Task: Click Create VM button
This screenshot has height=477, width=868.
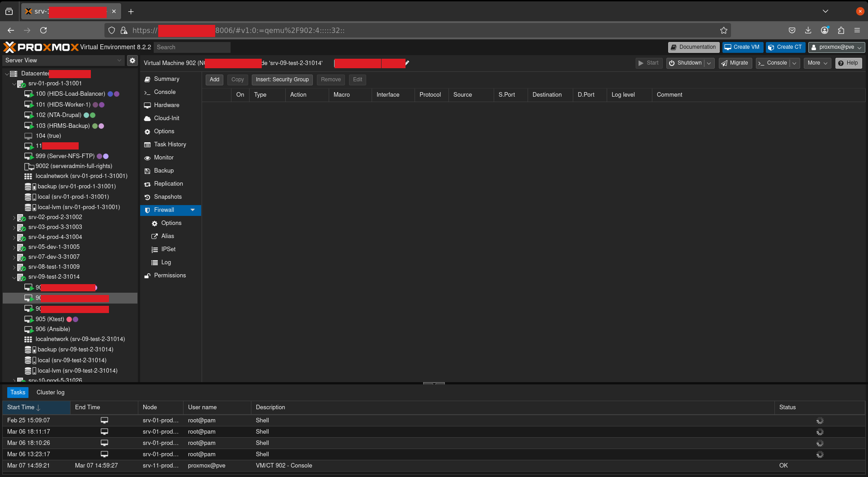Action: click(743, 47)
